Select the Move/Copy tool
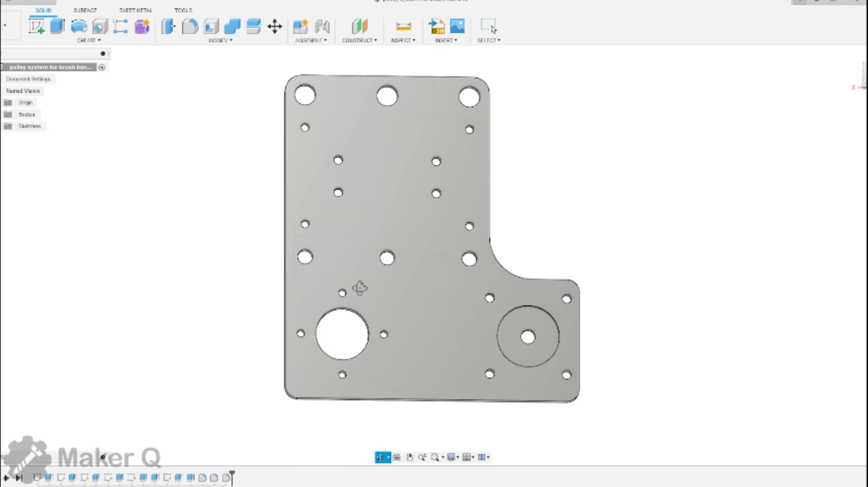The height and width of the screenshot is (487, 868). coord(275,26)
